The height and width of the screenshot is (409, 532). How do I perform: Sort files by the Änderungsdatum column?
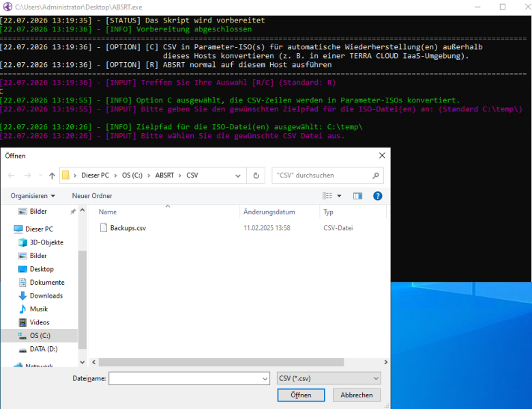click(269, 212)
